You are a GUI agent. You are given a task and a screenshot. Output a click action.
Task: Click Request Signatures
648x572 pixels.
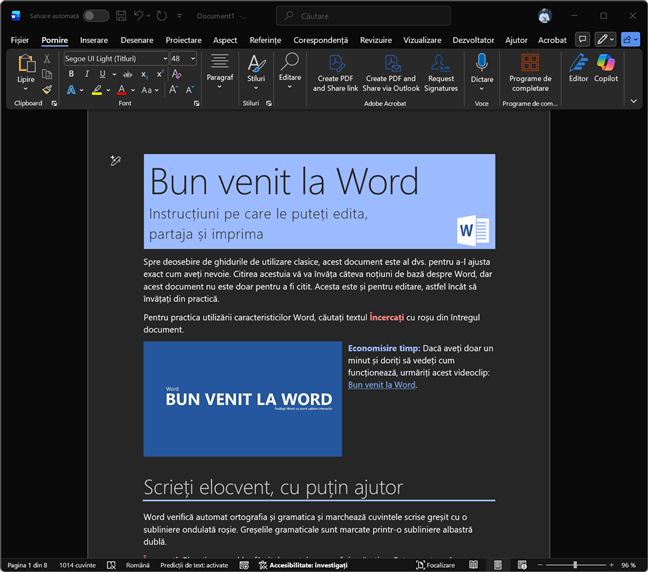click(x=441, y=73)
